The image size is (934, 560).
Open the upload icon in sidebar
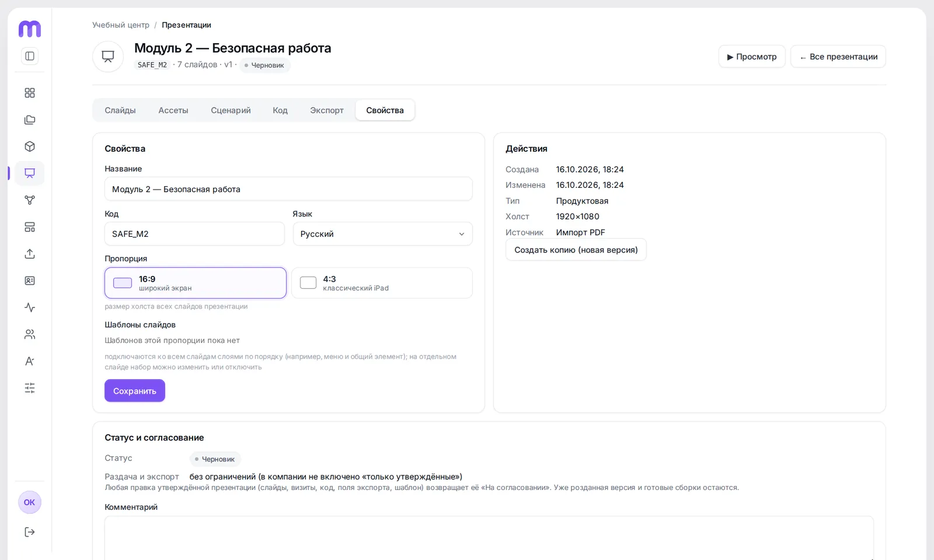click(x=30, y=254)
